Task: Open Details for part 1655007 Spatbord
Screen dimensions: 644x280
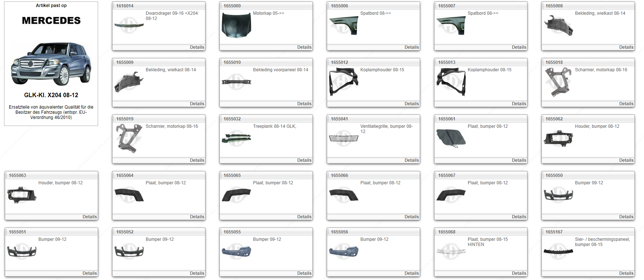Action: [x=519, y=47]
